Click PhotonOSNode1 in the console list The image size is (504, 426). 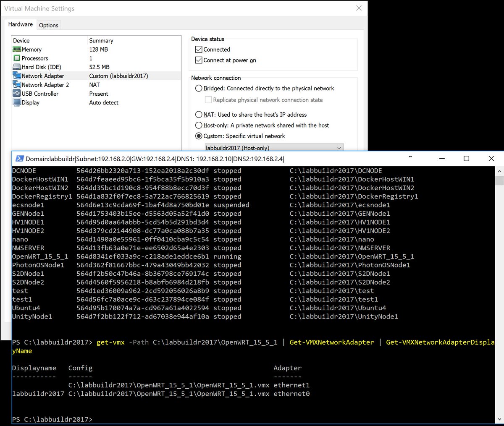coord(38,265)
